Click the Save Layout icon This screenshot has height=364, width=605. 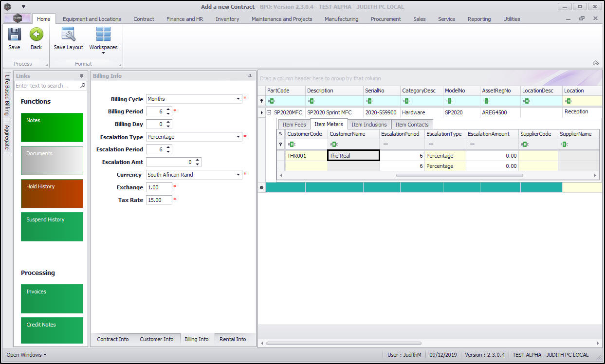pyautogui.click(x=68, y=35)
